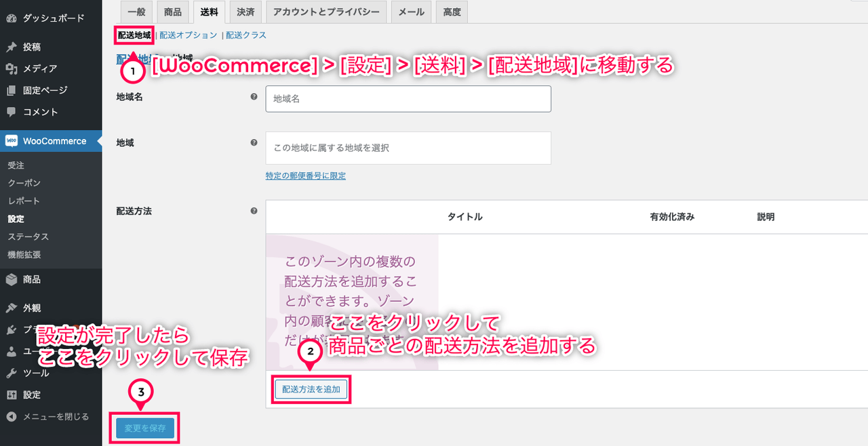The height and width of the screenshot is (446, 868).
Task: Click the タイトル column header
Action: point(465,217)
